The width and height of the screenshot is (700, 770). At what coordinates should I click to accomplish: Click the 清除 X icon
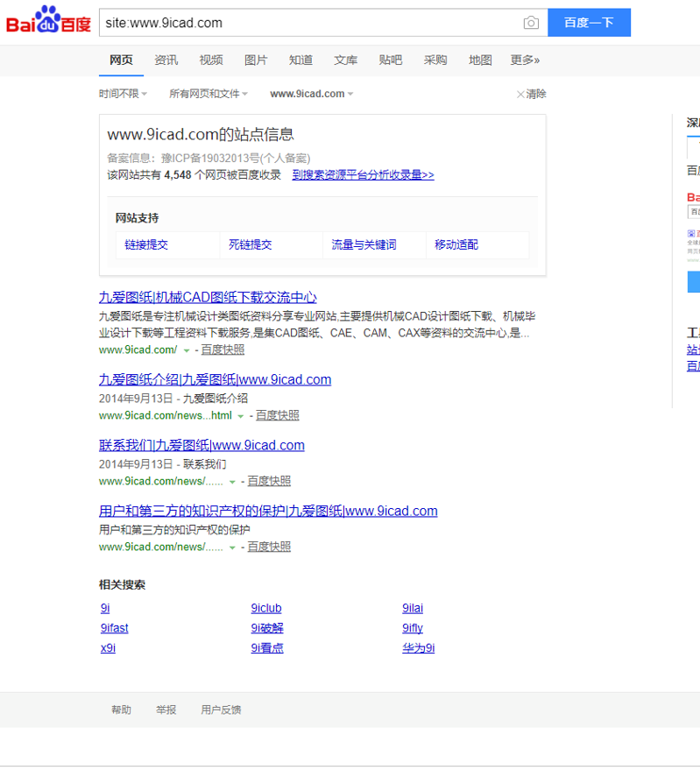coord(520,95)
